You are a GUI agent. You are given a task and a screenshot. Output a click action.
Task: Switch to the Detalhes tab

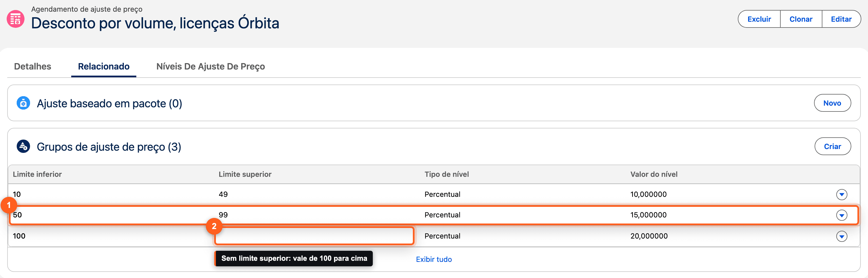point(33,66)
